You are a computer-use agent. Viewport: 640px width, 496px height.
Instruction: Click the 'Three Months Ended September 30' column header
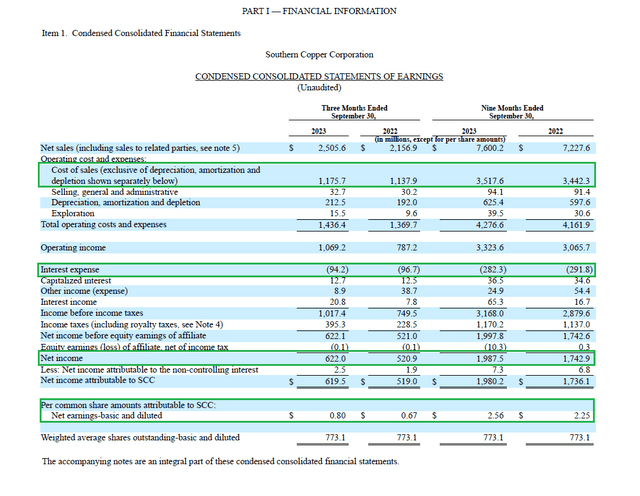tap(354, 112)
